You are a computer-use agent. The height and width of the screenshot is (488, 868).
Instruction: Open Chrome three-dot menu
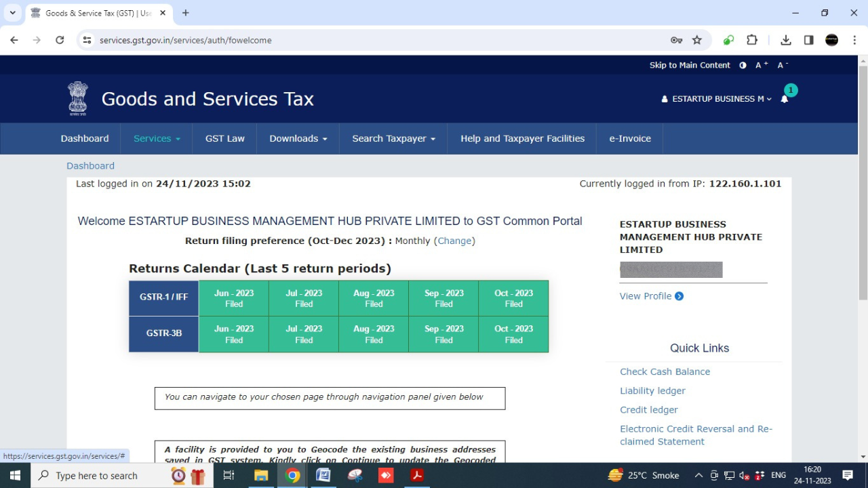854,40
